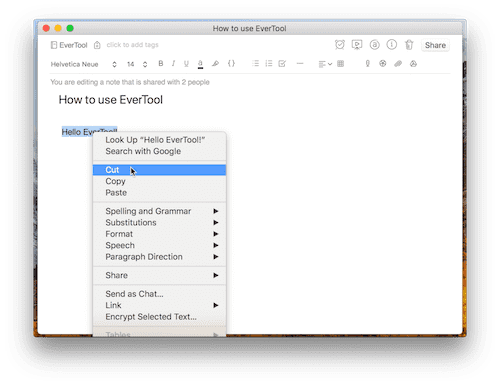Select Copy from the context menu

coord(159,181)
